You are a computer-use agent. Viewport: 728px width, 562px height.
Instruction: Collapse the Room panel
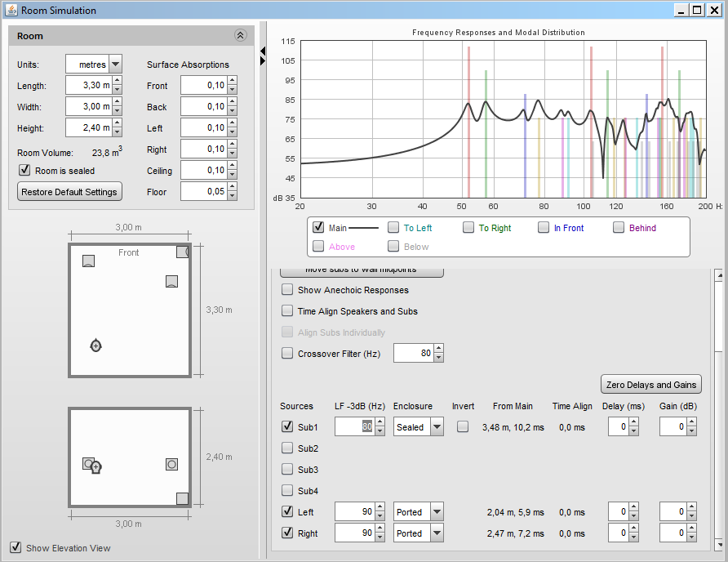[240, 36]
